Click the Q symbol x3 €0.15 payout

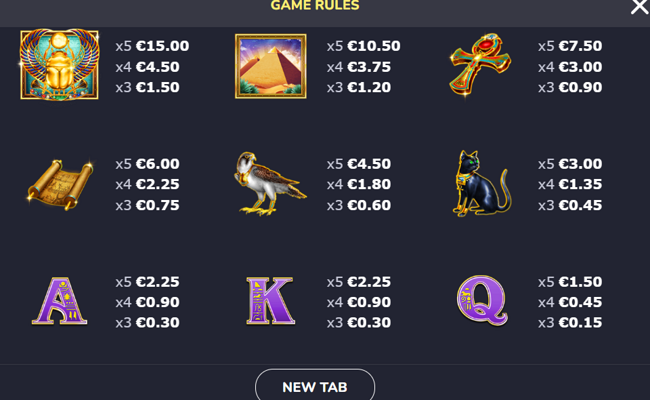pyautogui.click(x=570, y=322)
